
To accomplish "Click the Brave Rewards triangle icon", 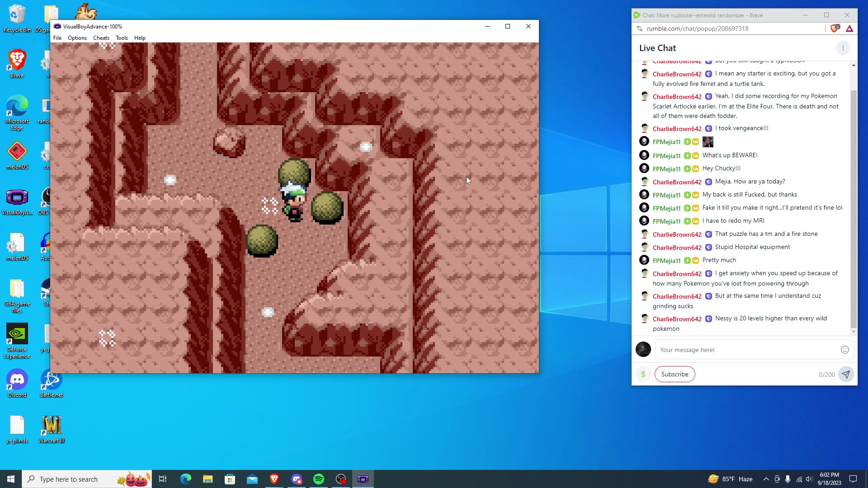I will pyautogui.click(x=849, y=28).
